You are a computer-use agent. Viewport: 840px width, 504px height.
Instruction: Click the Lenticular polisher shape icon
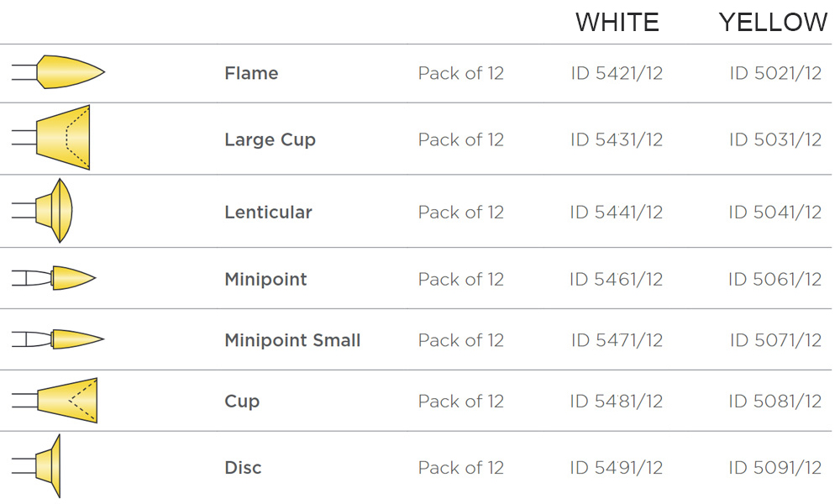pyautogui.click(x=42, y=211)
